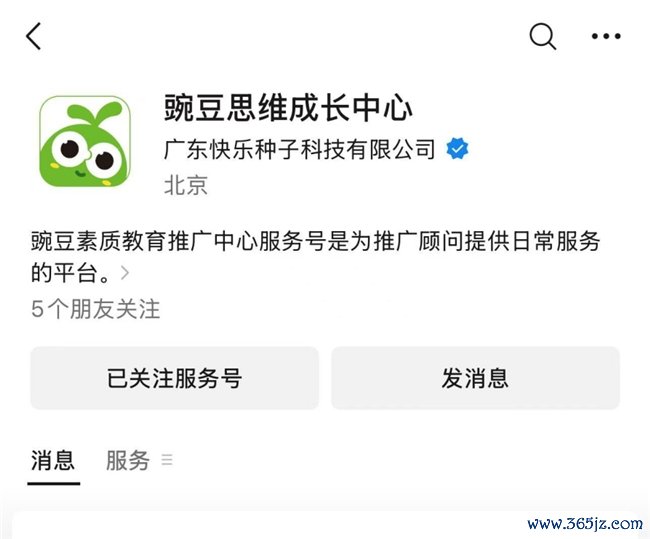This screenshot has width=650, height=539.
Task: Open the three-dot more options menu
Action: pos(606,36)
